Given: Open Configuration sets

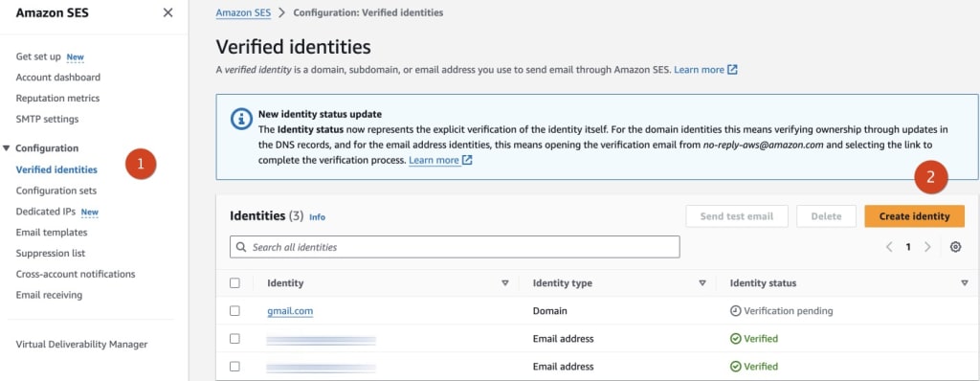Looking at the screenshot, I should pos(56,190).
